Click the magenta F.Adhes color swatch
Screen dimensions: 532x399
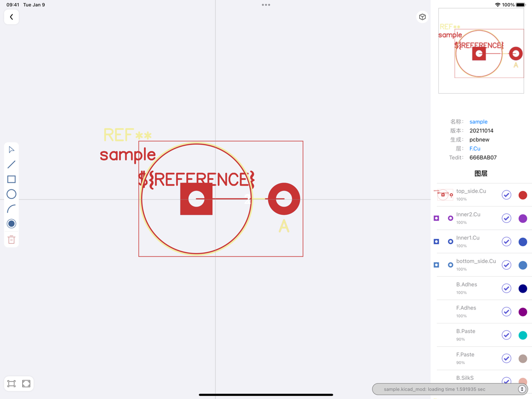click(523, 312)
